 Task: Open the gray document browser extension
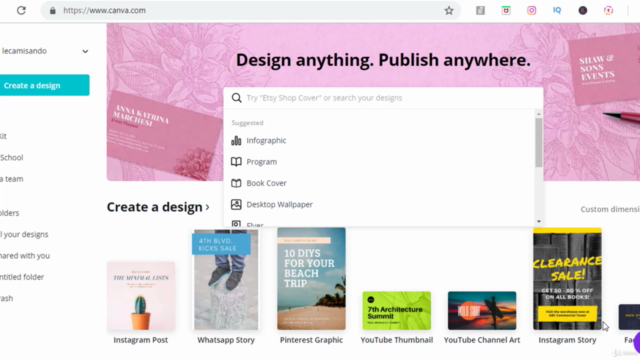pyautogui.click(x=480, y=11)
